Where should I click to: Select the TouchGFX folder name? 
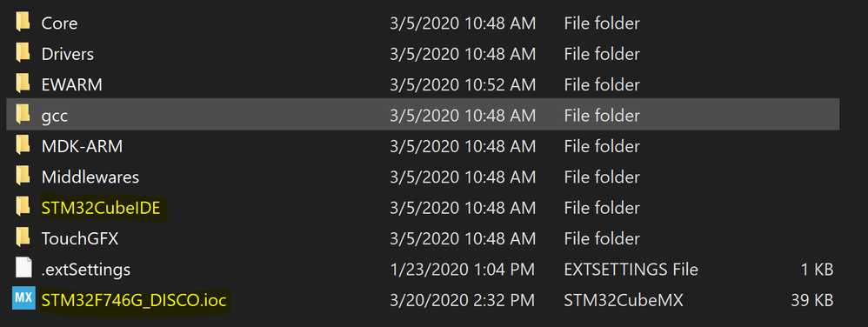coord(80,238)
